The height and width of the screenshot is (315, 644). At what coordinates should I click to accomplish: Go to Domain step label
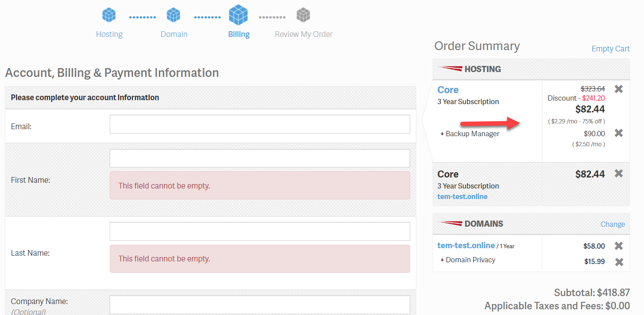point(174,34)
